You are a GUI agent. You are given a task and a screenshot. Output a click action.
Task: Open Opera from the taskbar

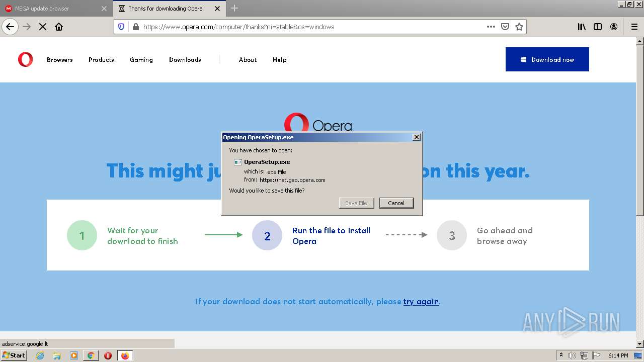tap(108, 355)
